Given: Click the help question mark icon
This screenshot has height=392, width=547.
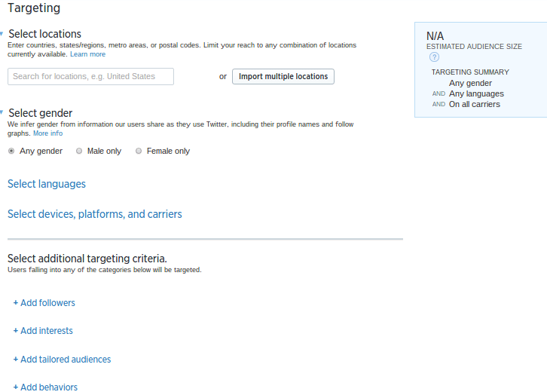Looking at the screenshot, I should (434, 57).
